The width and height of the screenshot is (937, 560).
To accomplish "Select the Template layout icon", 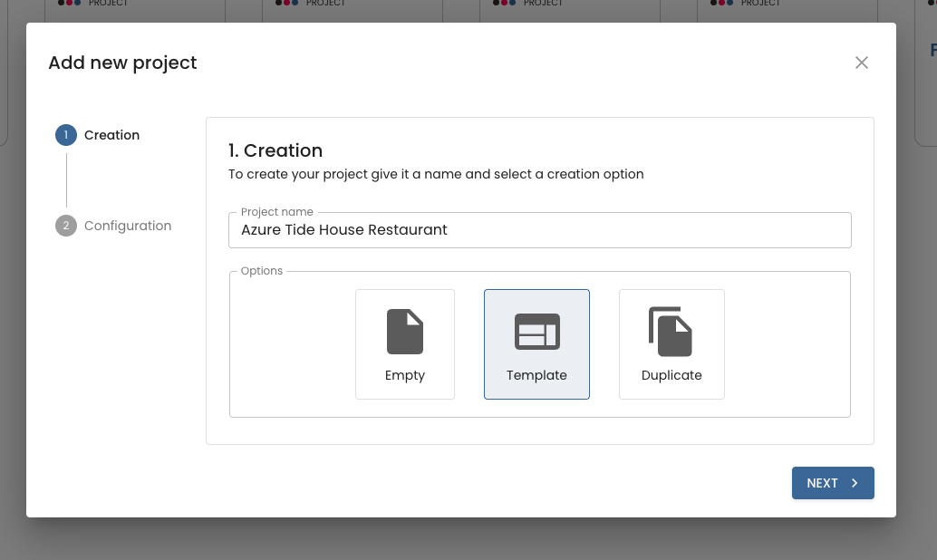I will tap(536, 332).
